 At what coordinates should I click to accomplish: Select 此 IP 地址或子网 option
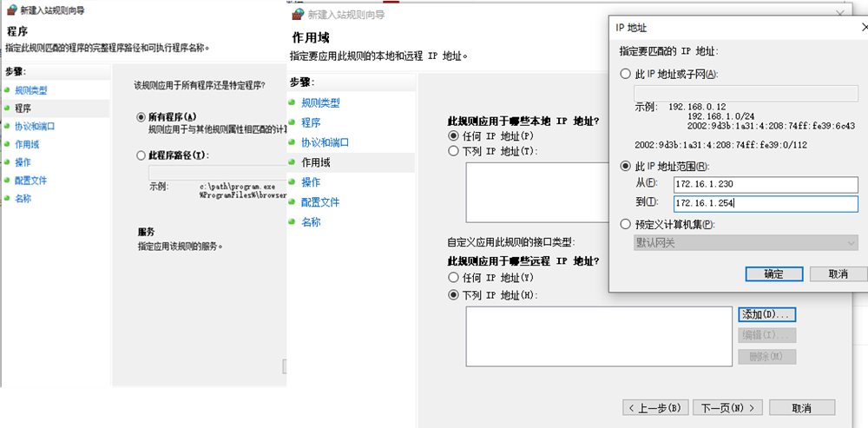coord(625,74)
